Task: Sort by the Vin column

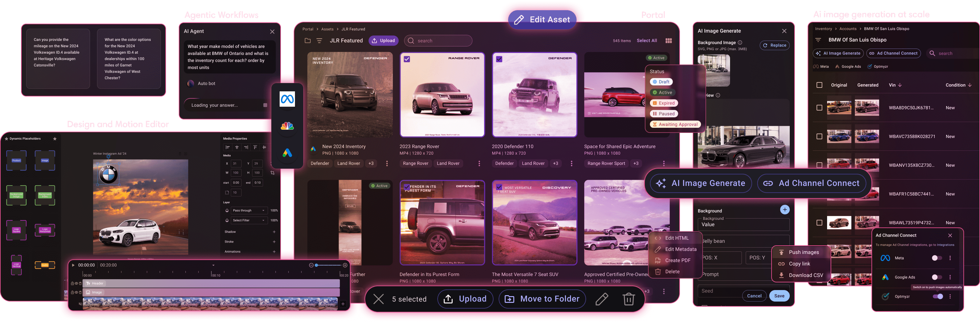Action: tap(895, 85)
